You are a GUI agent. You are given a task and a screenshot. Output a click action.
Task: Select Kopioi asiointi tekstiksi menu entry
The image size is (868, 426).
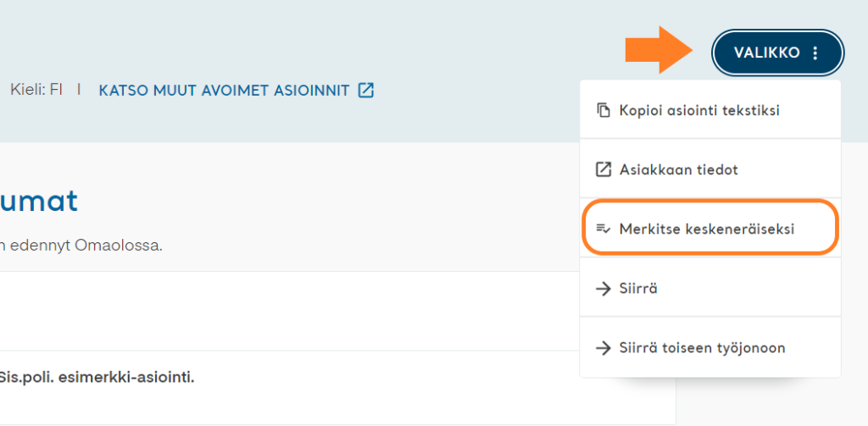(710, 110)
